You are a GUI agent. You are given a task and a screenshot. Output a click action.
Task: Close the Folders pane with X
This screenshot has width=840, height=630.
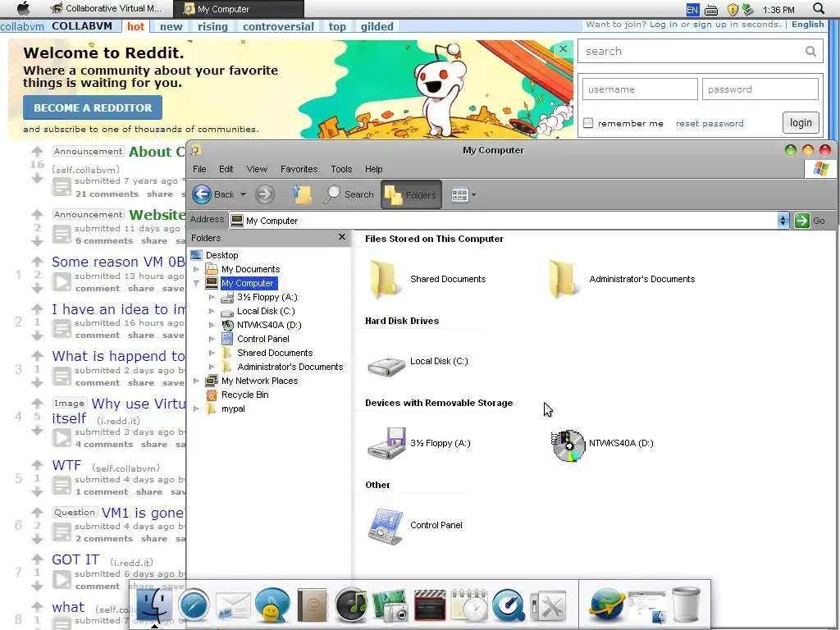tap(342, 237)
